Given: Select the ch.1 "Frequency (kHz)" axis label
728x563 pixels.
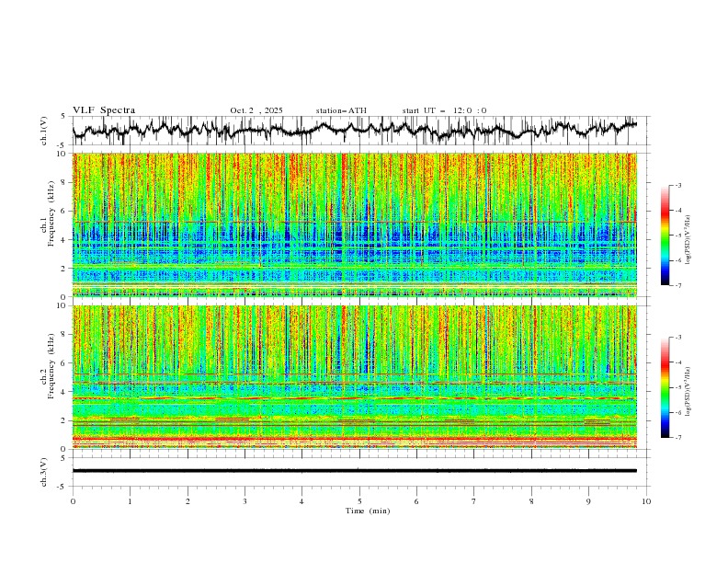Looking at the screenshot, I should (51, 213).
